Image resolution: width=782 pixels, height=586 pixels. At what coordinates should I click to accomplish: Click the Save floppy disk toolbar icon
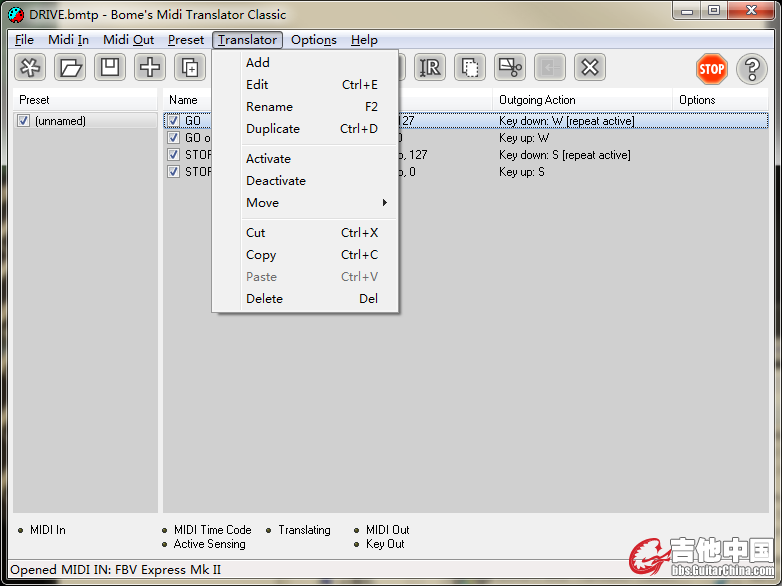pos(110,67)
